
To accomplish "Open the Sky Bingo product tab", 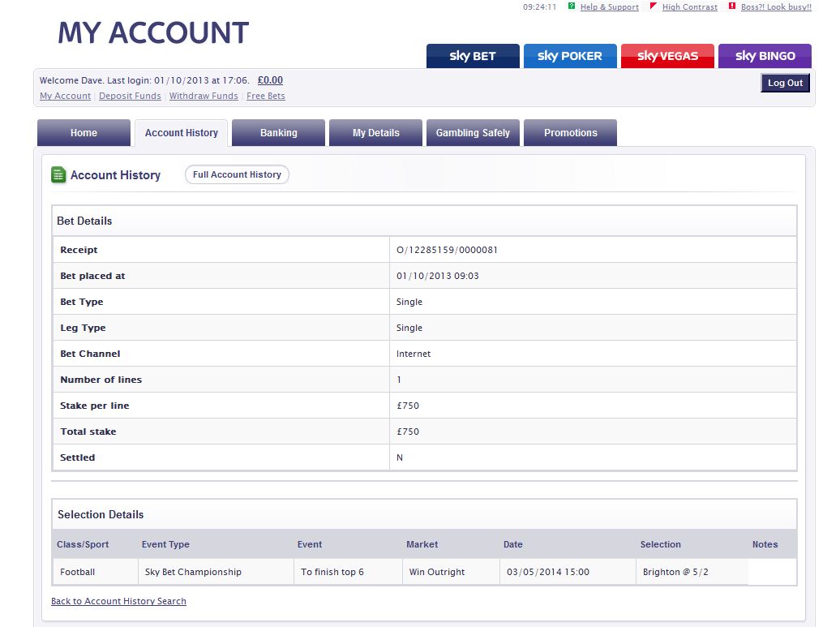I will point(765,56).
